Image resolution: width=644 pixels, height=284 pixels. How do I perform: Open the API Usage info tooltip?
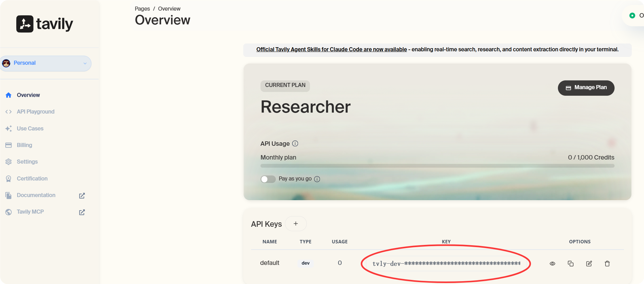[x=295, y=144]
